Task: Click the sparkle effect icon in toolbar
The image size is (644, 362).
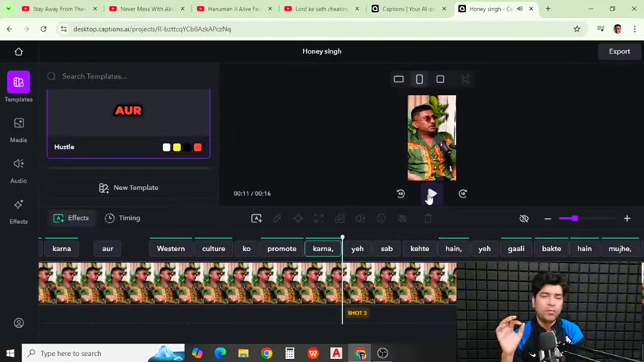Action: click(298, 219)
